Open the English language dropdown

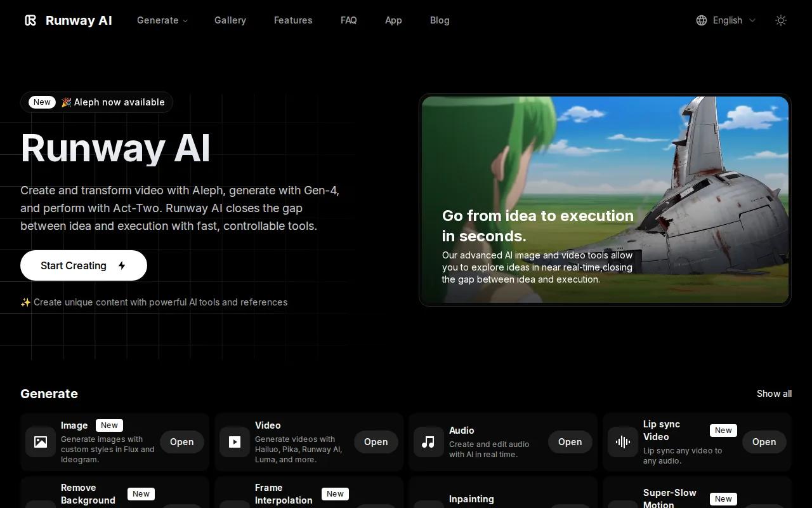click(x=726, y=20)
